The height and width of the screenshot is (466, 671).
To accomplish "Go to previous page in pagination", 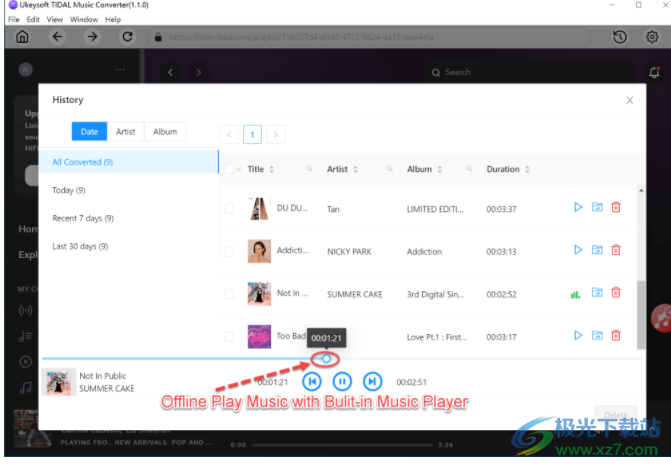I will point(229,134).
